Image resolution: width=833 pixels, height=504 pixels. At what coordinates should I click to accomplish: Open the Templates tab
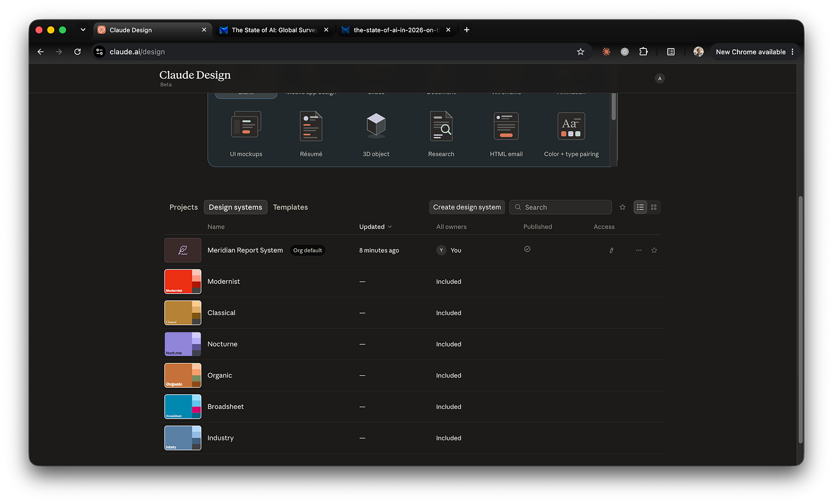[x=291, y=207]
